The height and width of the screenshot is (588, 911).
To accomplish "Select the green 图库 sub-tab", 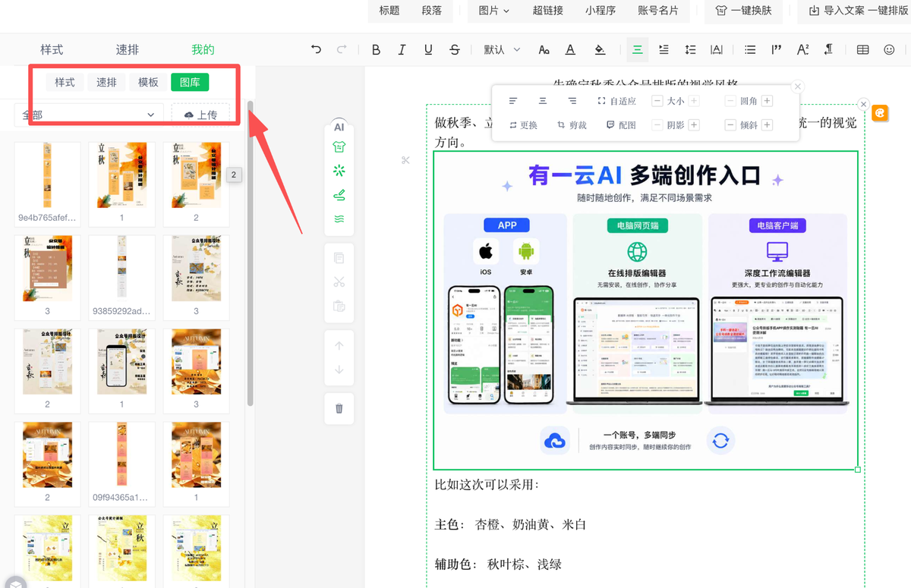I will [x=190, y=82].
